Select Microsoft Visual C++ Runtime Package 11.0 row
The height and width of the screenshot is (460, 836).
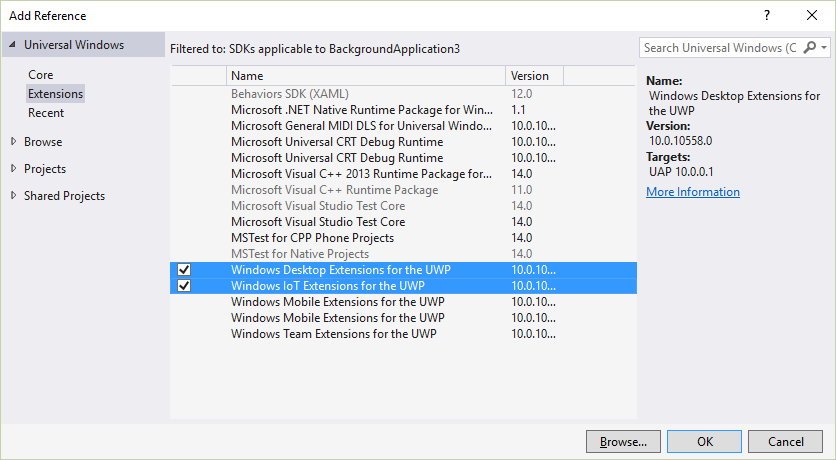coord(403,190)
